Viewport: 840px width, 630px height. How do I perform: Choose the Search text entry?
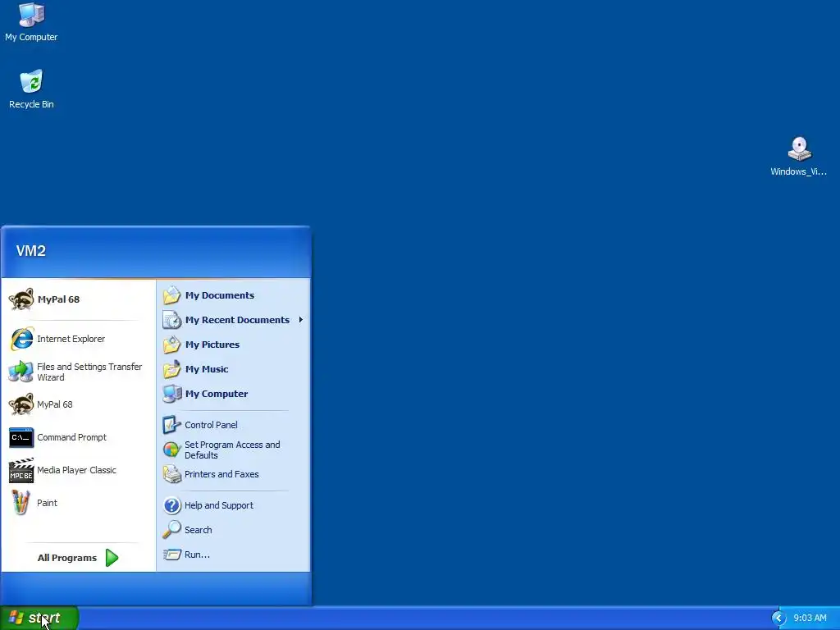(199, 530)
